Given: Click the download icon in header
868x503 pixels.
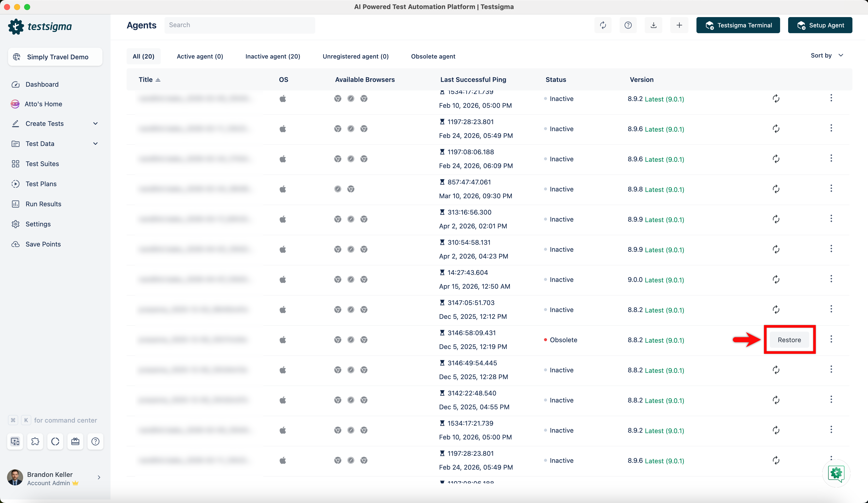Looking at the screenshot, I should (x=654, y=25).
